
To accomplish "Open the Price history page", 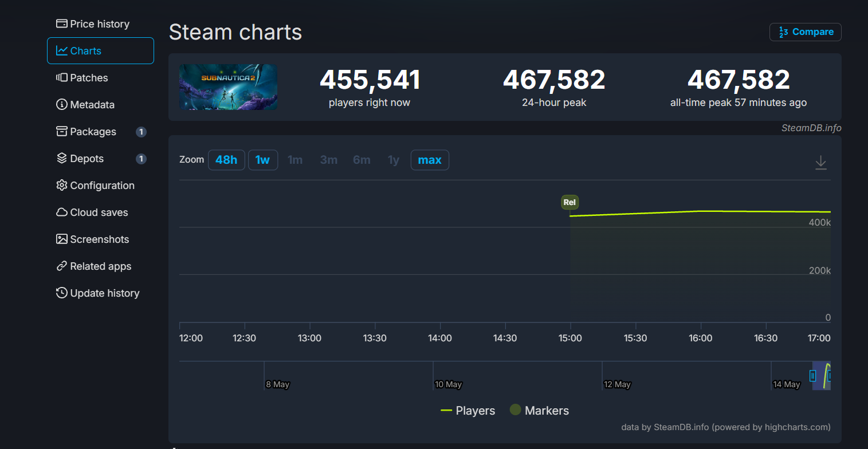I will 100,24.
